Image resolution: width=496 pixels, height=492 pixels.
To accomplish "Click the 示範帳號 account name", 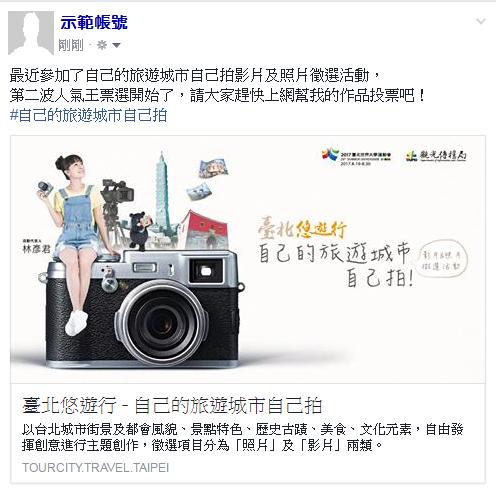I will click(x=94, y=23).
